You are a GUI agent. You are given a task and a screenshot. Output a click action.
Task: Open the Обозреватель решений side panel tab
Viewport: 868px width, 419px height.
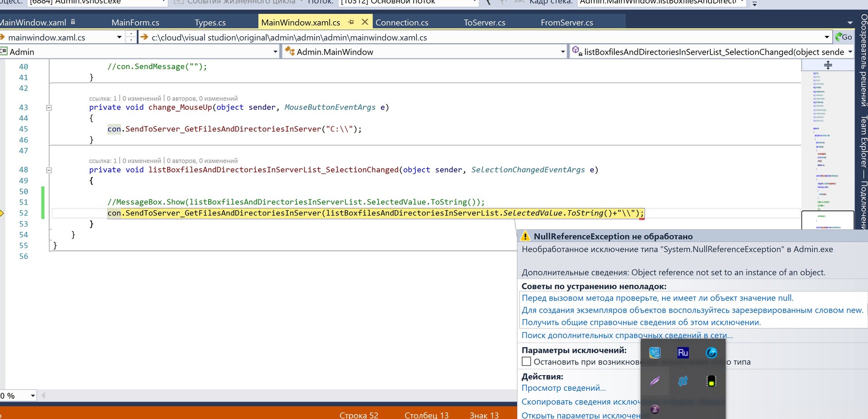[x=863, y=60]
